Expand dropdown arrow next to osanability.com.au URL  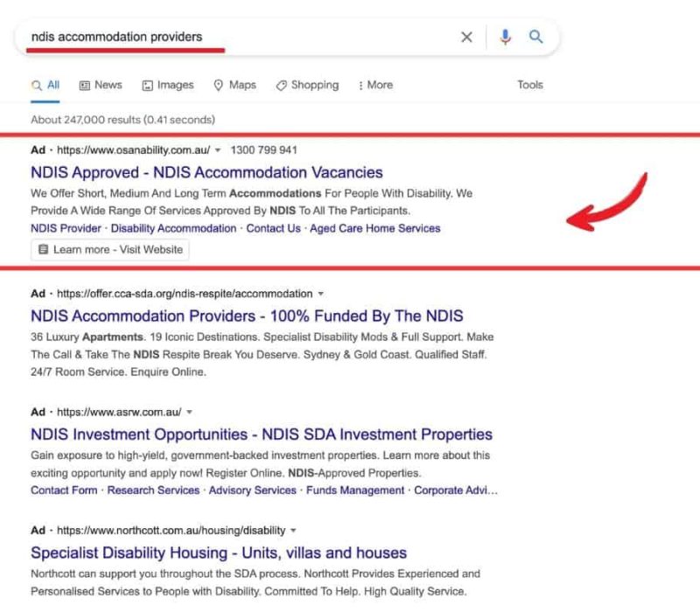pyautogui.click(x=218, y=150)
